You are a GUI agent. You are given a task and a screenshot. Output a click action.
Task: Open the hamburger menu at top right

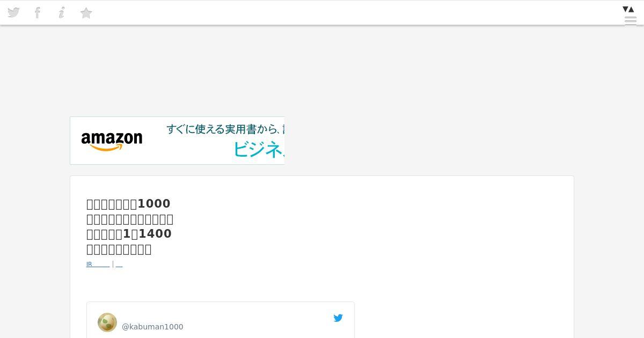(x=631, y=21)
